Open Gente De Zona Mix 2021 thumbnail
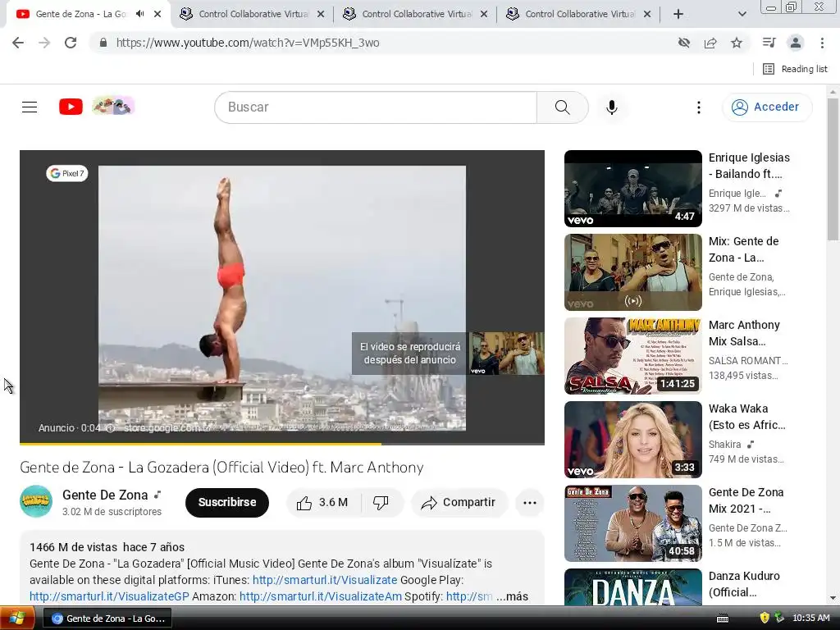 pyautogui.click(x=632, y=523)
